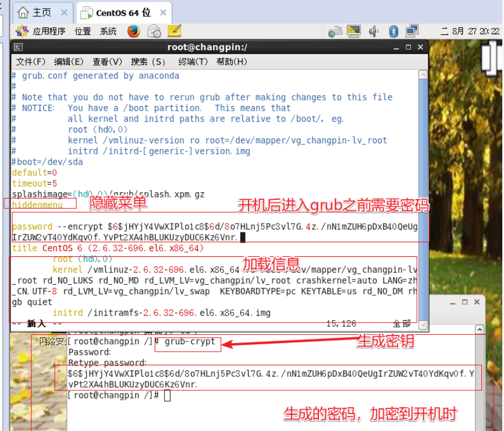Click the 'title CentOS 6' line
Image resolution: width=504 pixels, height=431 pixels.
coord(108,248)
